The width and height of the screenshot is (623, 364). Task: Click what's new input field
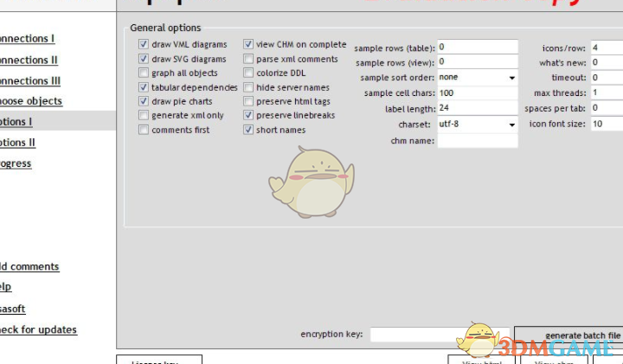(607, 62)
